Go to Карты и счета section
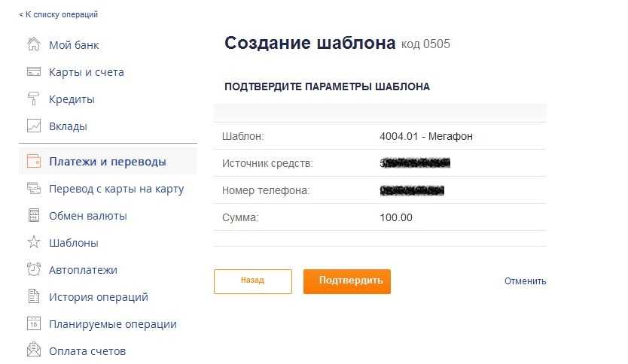The image size is (628, 364). pyautogui.click(x=86, y=72)
